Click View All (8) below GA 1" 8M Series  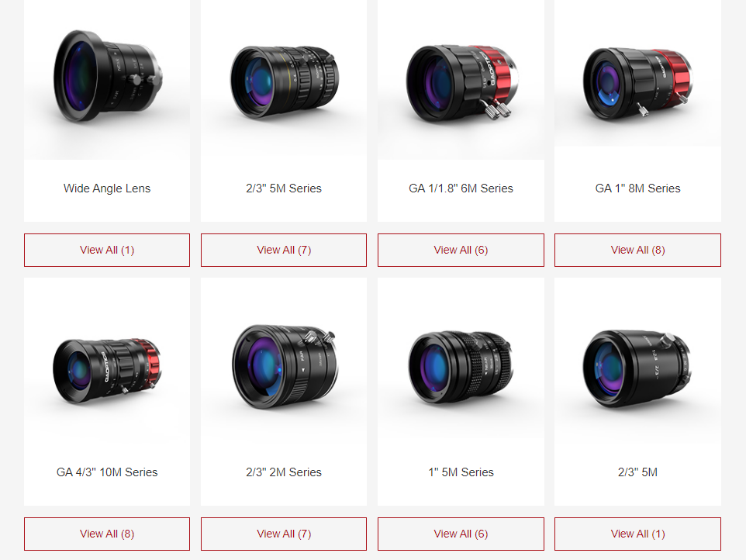tap(637, 250)
